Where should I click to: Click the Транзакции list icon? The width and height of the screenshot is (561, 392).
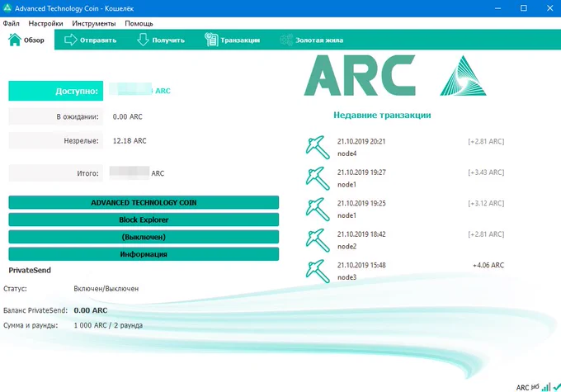pyautogui.click(x=211, y=40)
